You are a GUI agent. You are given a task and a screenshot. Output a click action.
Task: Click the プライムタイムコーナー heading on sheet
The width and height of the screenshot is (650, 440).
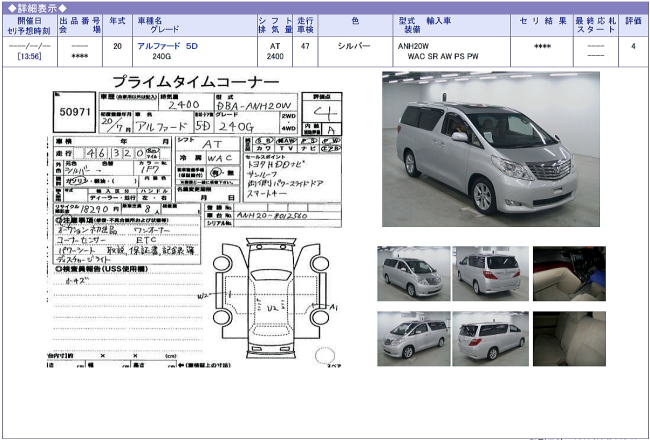196,81
